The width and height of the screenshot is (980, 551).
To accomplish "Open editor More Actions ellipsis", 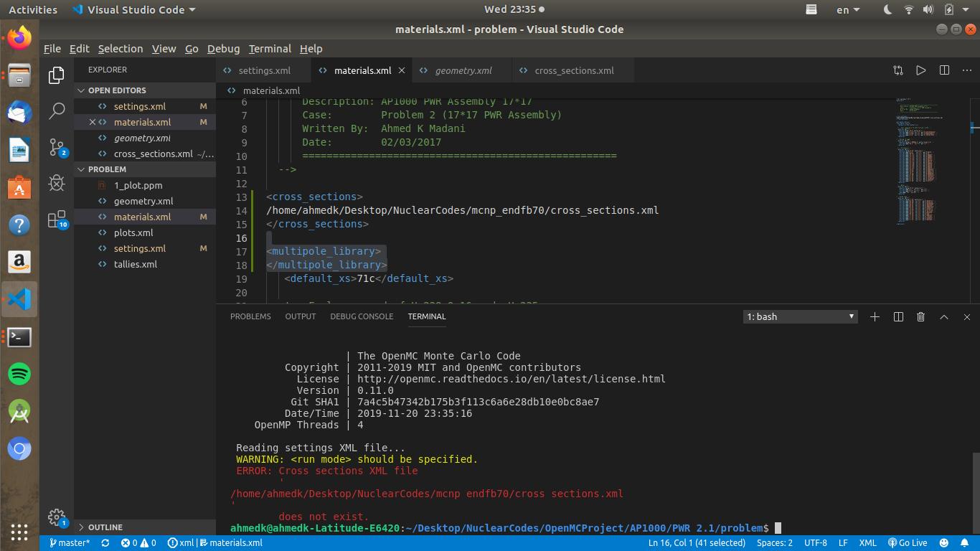I will (x=966, y=70).
